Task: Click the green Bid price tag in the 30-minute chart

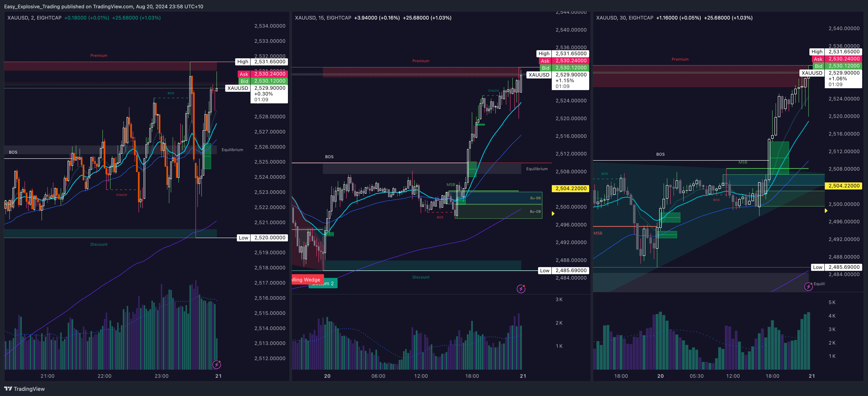Action: [x=837, y=66]
